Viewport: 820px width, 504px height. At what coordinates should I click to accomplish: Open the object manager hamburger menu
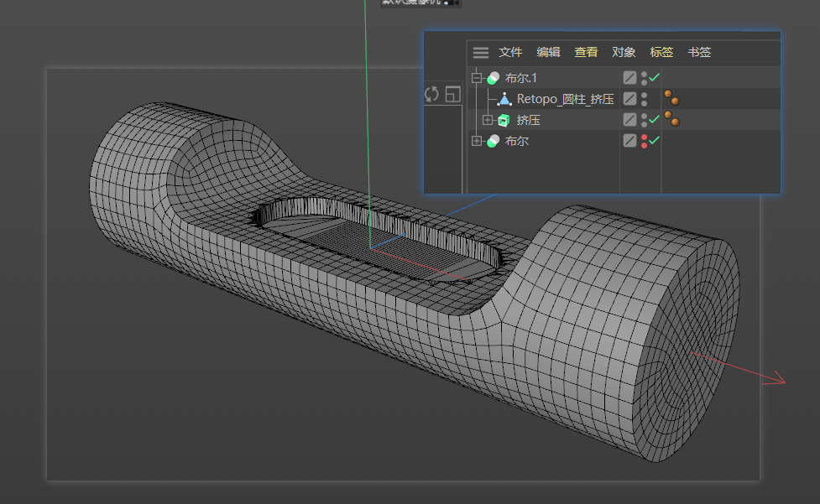click(x=480, y=52)
